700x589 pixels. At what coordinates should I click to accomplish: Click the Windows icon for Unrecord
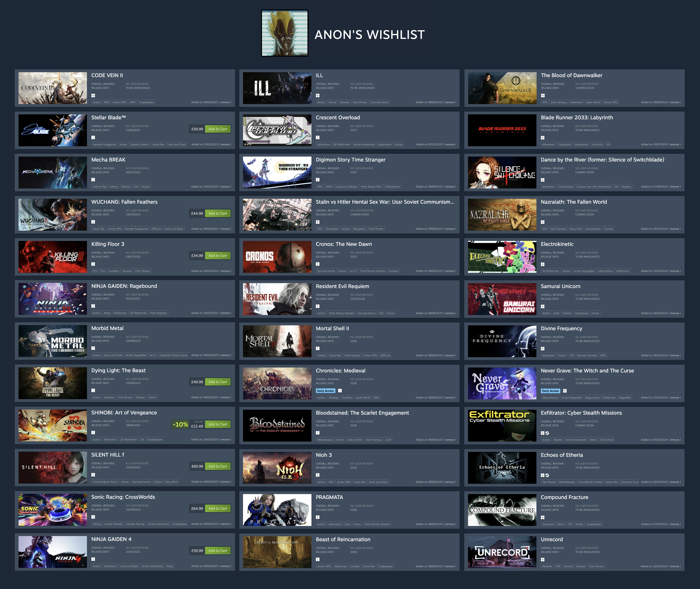(x=543, y=560)
